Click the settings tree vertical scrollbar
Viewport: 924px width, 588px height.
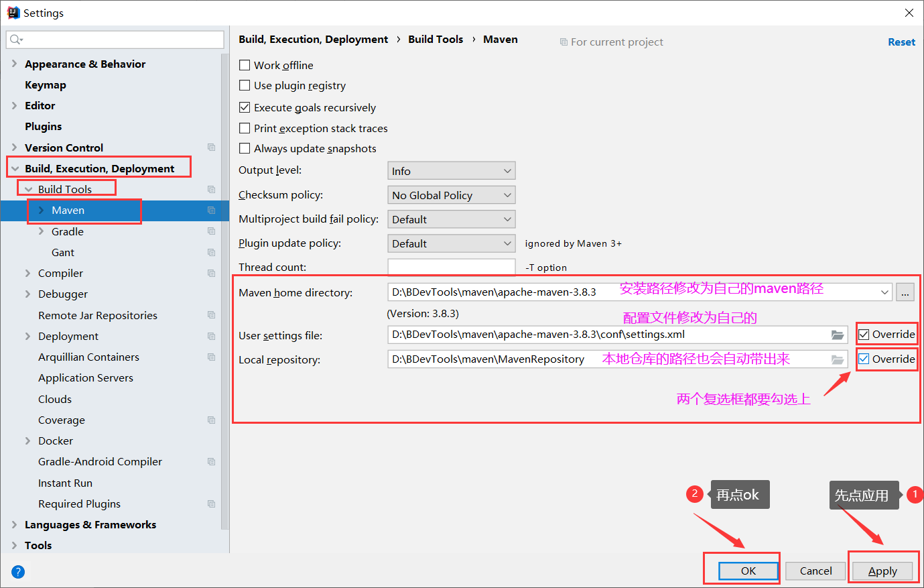(x=225, y=292)
